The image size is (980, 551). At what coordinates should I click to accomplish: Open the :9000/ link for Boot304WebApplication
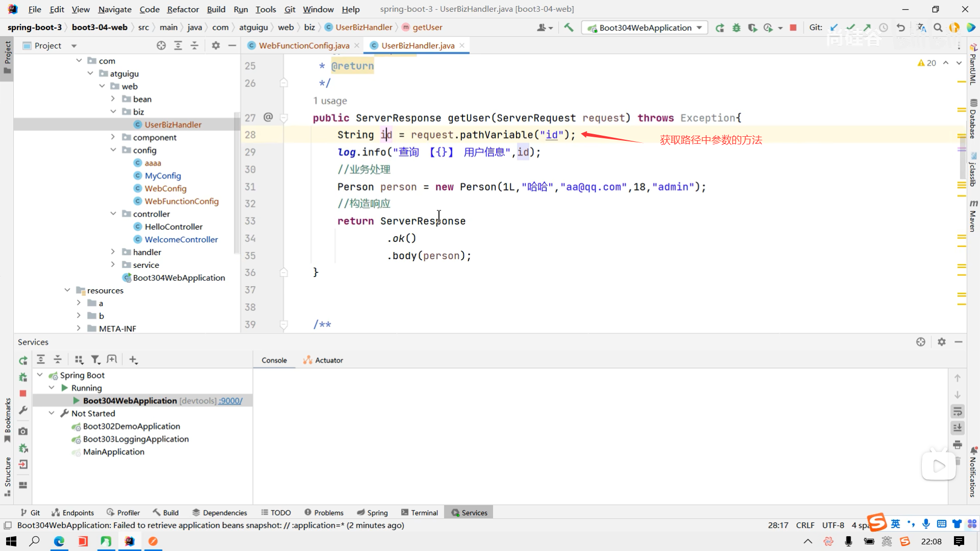[x=231, y=401]
